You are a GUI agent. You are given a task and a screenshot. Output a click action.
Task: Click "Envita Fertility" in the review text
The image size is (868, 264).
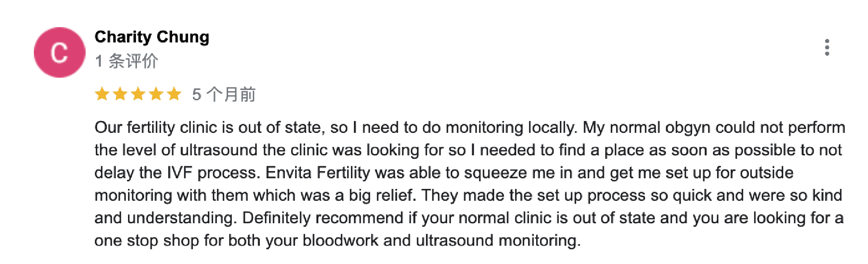[317, 173]
